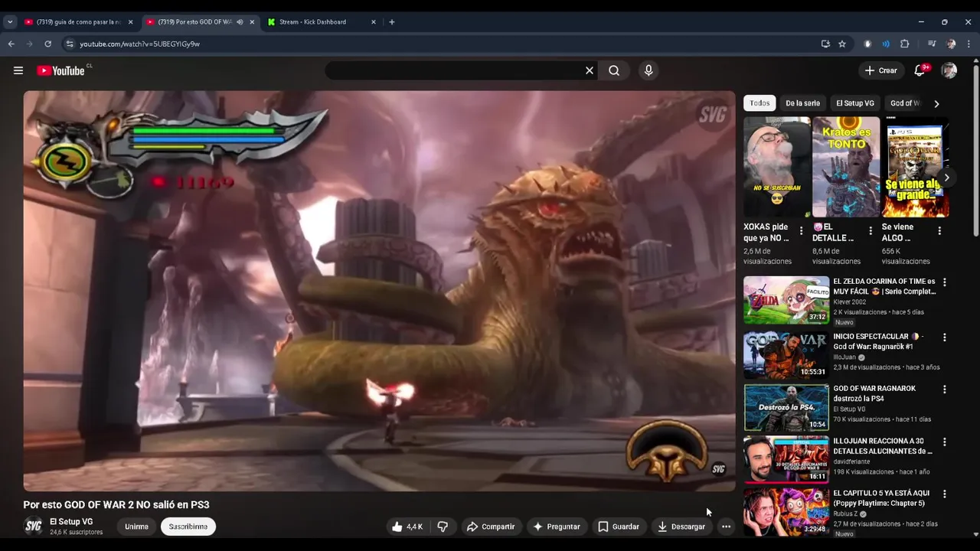Select the 'Todos' filter chip

(759, 103)
